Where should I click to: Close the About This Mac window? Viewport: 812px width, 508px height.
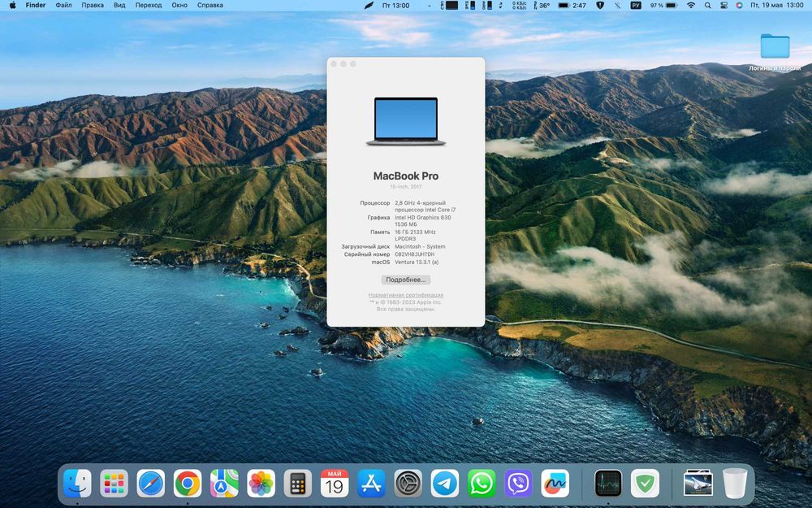coord(334,63)
